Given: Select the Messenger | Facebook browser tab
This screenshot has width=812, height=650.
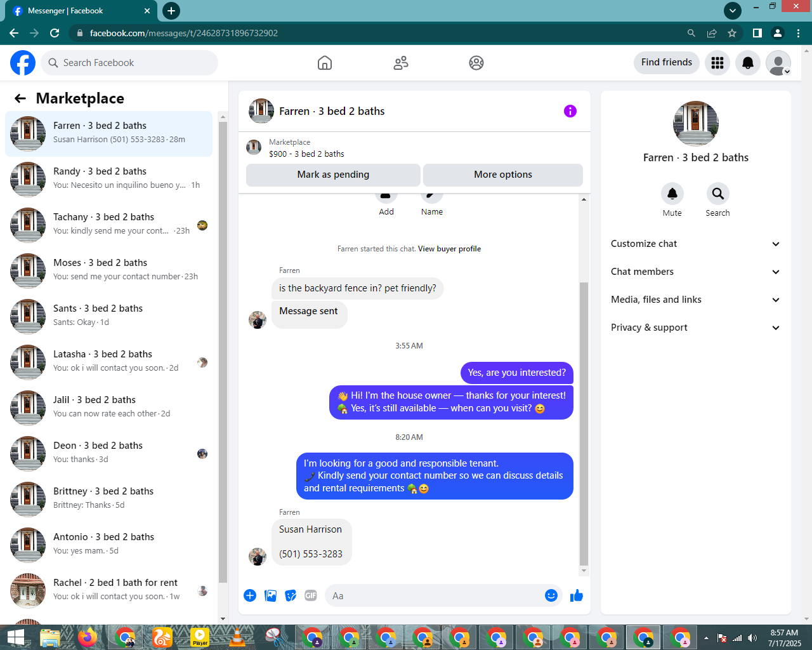Looking at the screenshot, I should tap(81, 11).
